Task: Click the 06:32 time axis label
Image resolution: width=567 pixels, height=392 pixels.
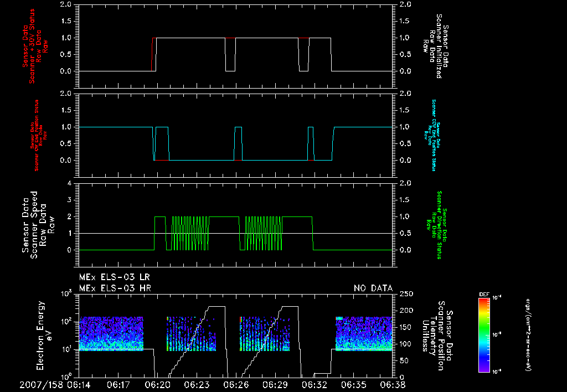Action: [314, 385]
